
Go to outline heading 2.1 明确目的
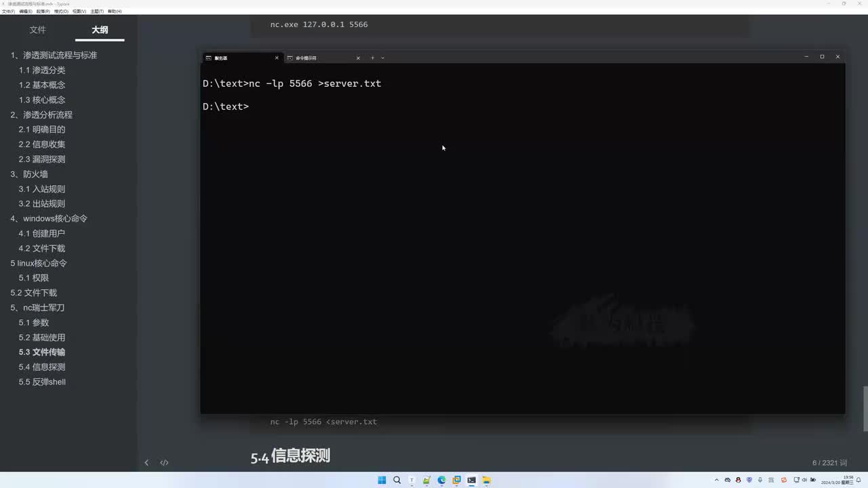[x=42, y=129]
